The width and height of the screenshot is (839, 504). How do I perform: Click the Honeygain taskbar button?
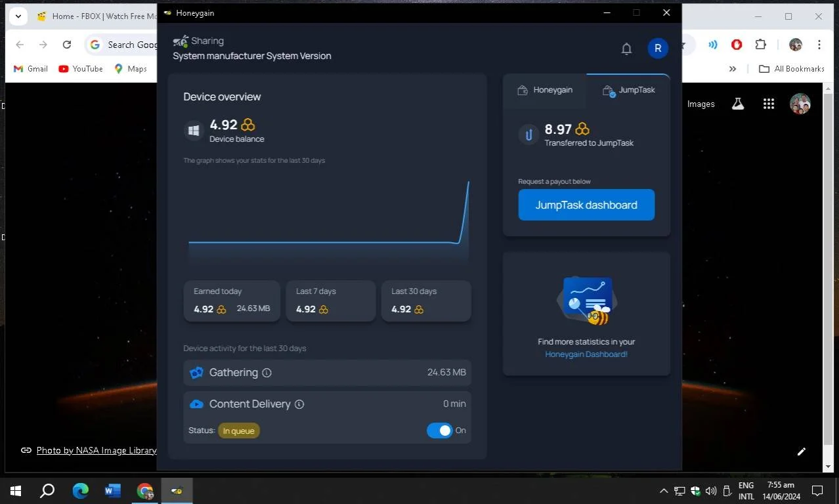coord(177,491)
